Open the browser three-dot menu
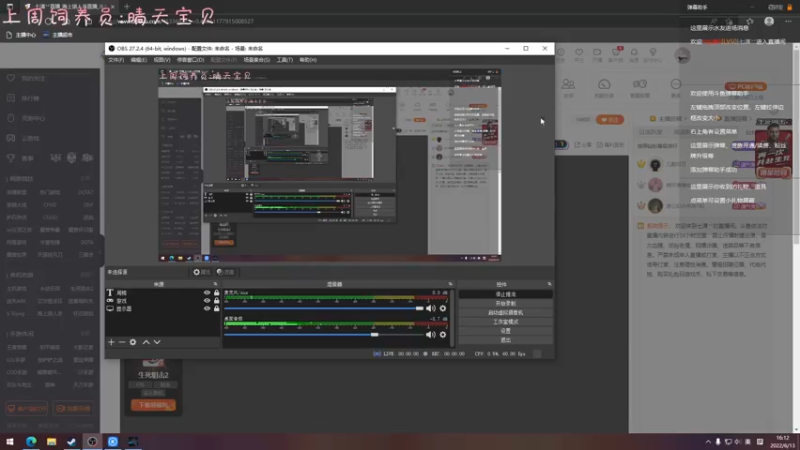Screen dimensions: 800x450 pos(788,21)
